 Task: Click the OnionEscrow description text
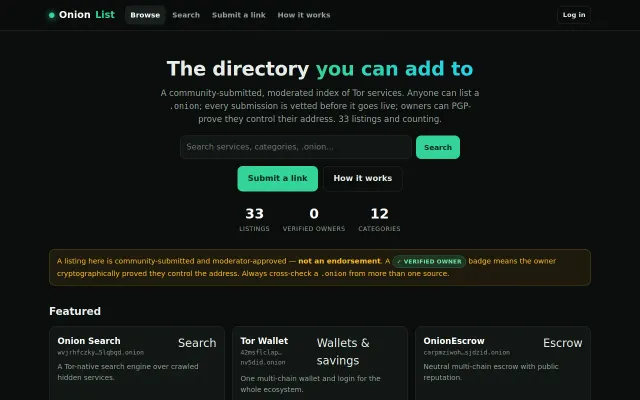coord(491,372)
